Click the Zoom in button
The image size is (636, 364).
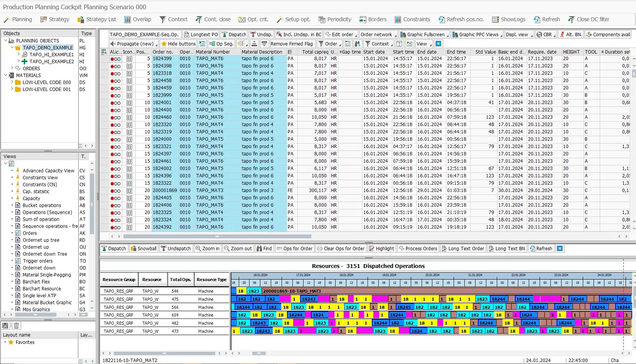pyautogui.click(x=208, y=248)
